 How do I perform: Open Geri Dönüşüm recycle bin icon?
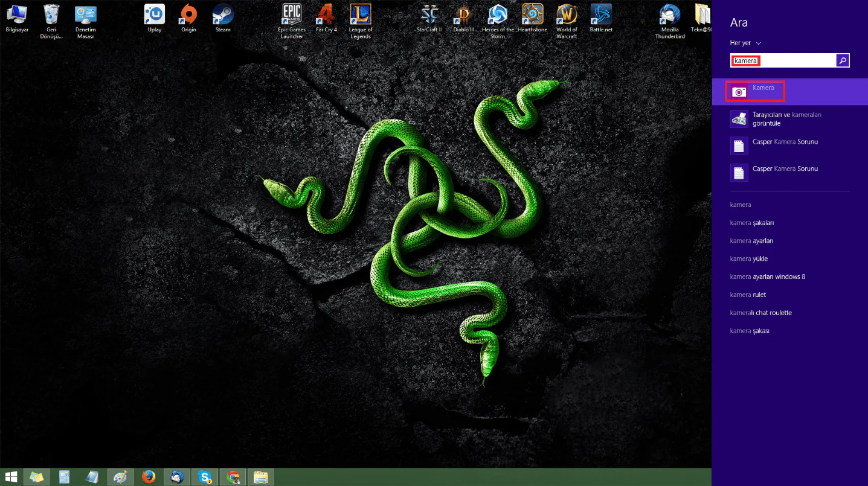click(51, 19)
